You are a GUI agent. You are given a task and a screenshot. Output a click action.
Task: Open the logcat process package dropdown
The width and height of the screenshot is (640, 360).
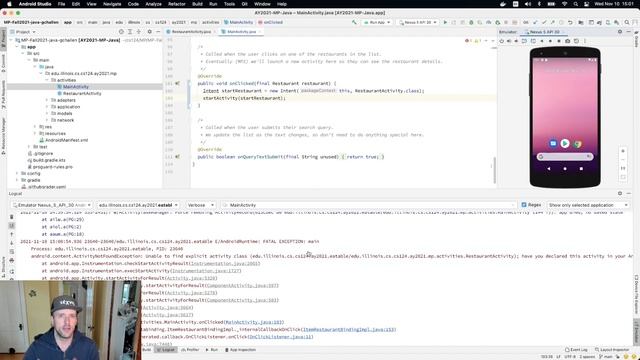pyautogui.click(x=138, y=205)
